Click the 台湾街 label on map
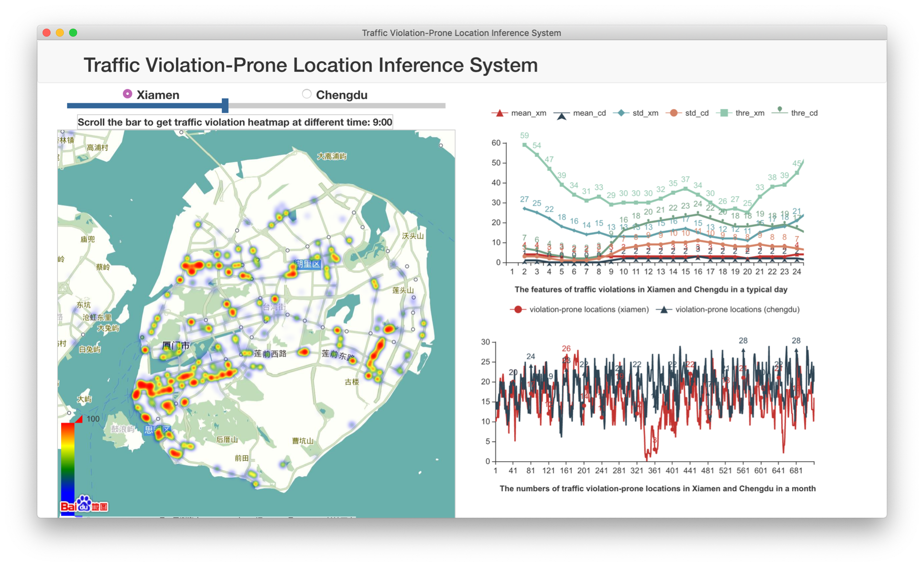Screen dimensions: 924x567 click(274, 307)
